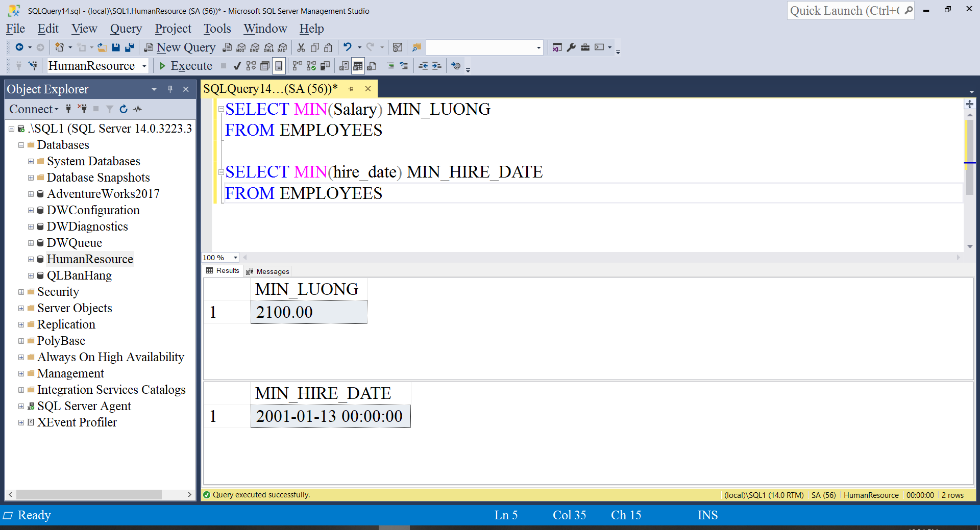The height and width of the screenshot is (530, 980).
Task: Click the New Query button
Action: (x=180, y=47)
